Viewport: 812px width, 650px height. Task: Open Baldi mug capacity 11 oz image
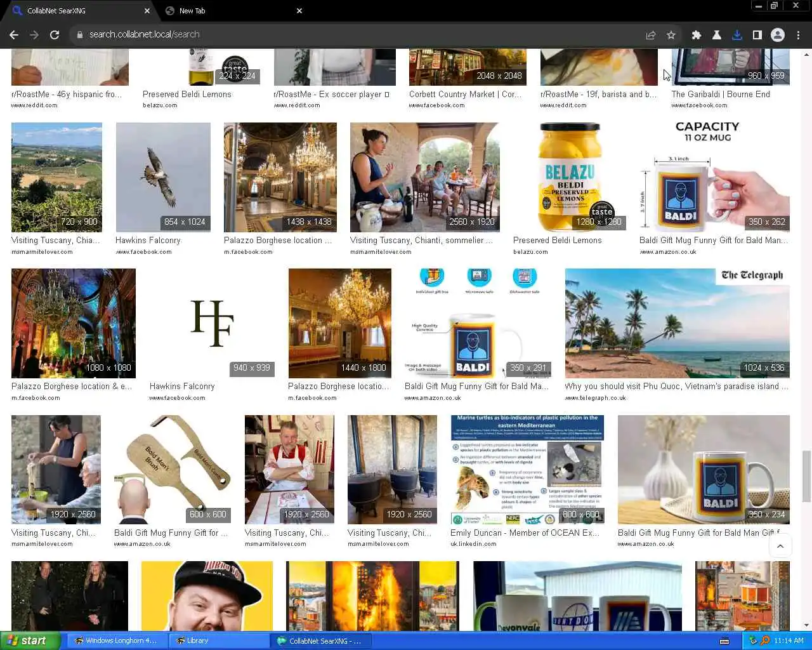714,177
